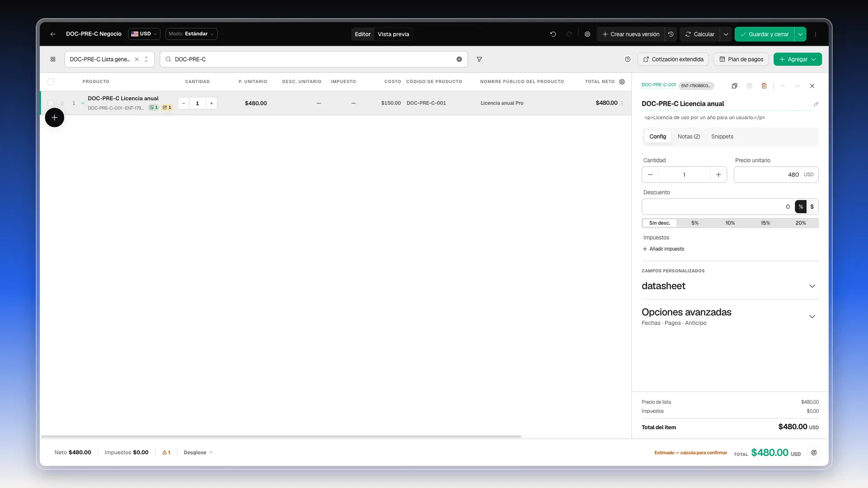Click Añadir impuesto link

point(663,249)
